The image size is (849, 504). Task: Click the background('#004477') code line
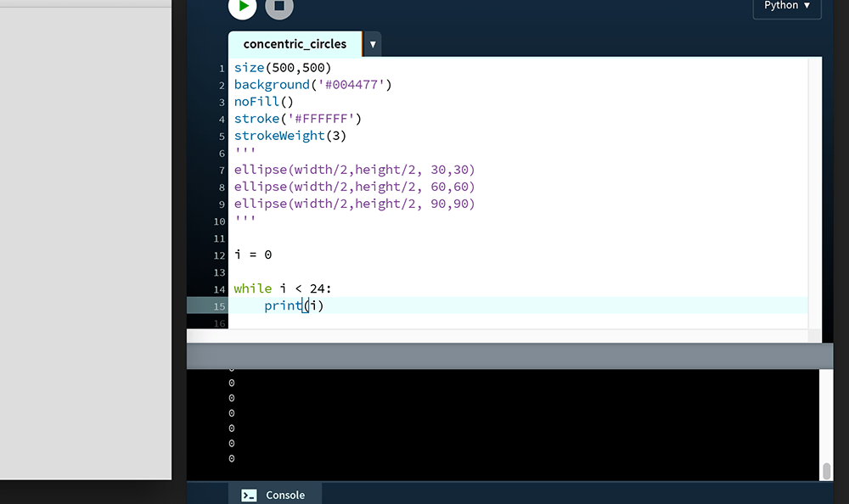(313, 85)
